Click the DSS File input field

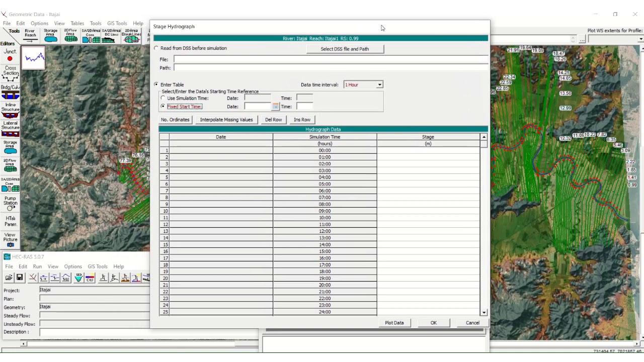[331, 59]
